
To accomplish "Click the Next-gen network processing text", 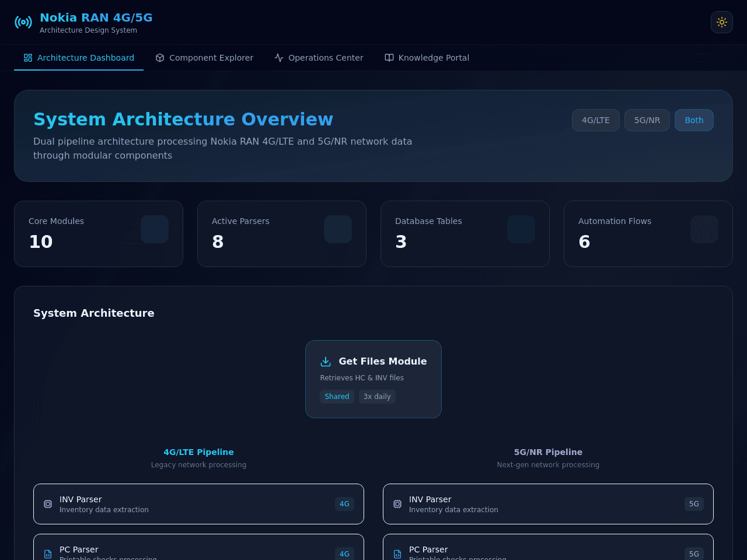I will coord(548,465).
